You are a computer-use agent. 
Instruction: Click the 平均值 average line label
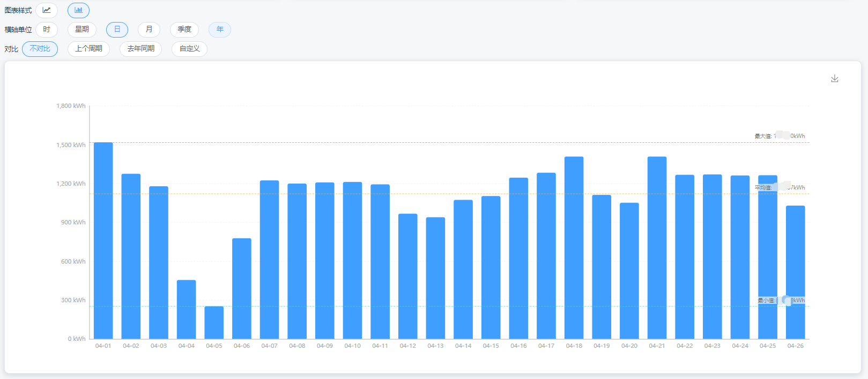tap(780, 187)
